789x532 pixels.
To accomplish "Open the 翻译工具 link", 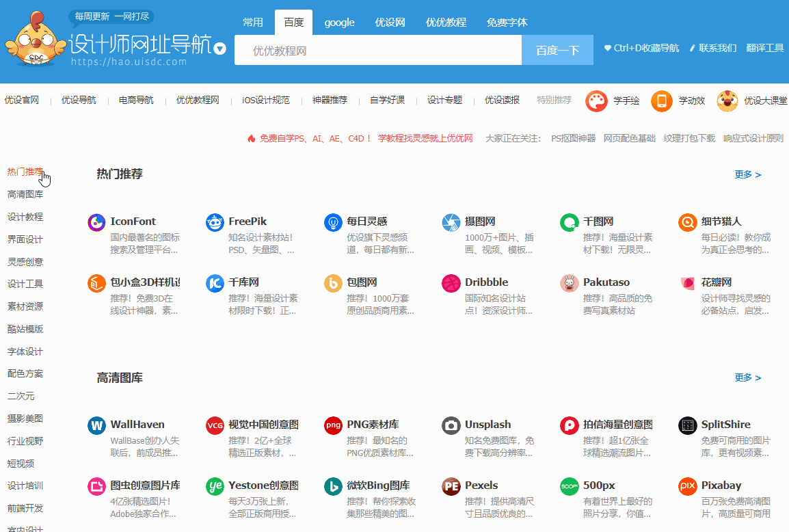I will tap(765, 48).
